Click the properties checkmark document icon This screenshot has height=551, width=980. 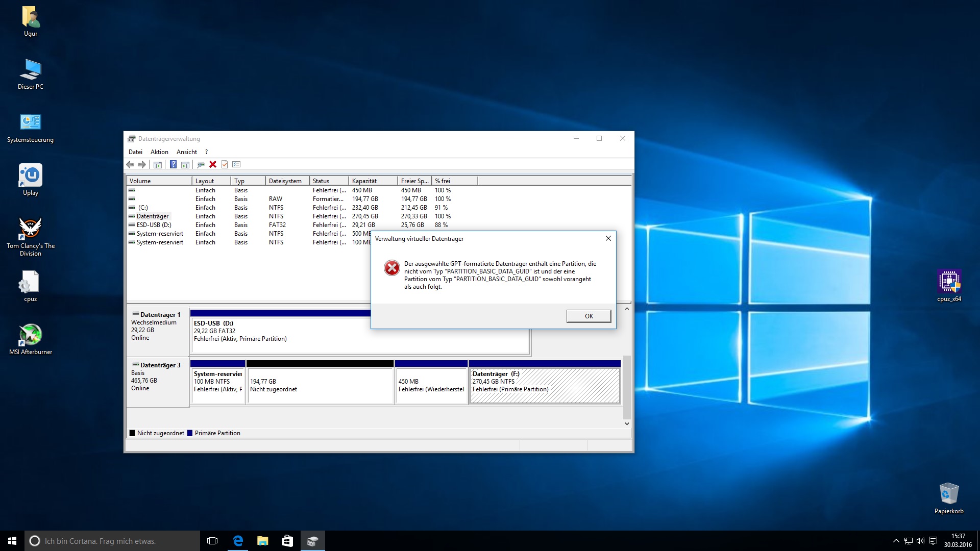tap(225, 164)
